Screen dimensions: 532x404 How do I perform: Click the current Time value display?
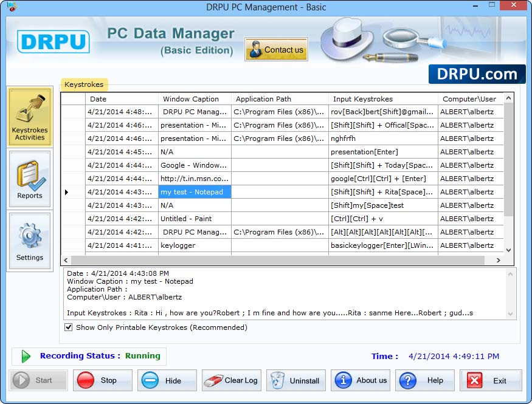(454, 356)
